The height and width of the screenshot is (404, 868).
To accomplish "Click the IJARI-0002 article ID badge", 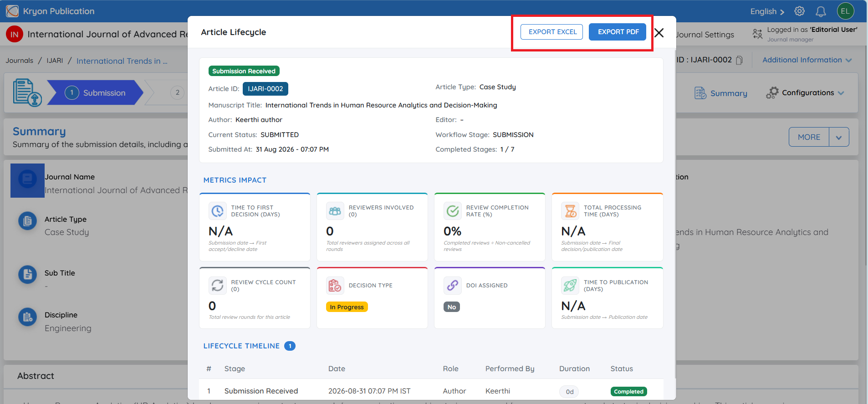I will coord(265,89).
